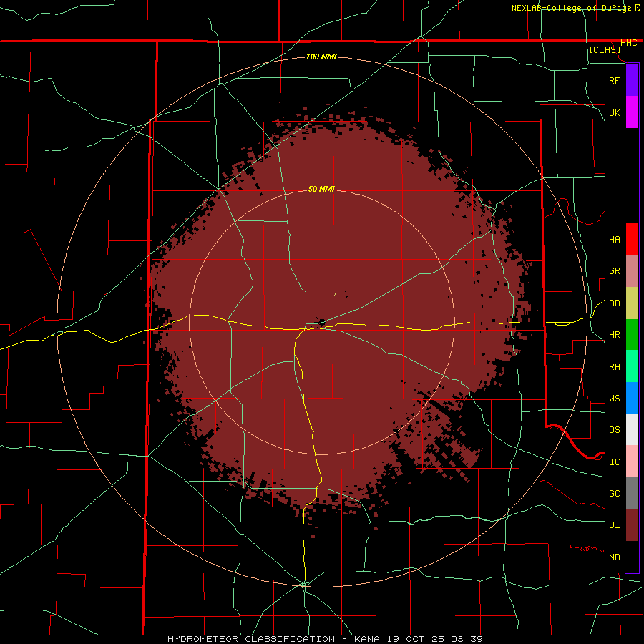The width and height of the screenshot is (644, 644).
Task: Click the DS legend label
Action: (x=614, y=430)
